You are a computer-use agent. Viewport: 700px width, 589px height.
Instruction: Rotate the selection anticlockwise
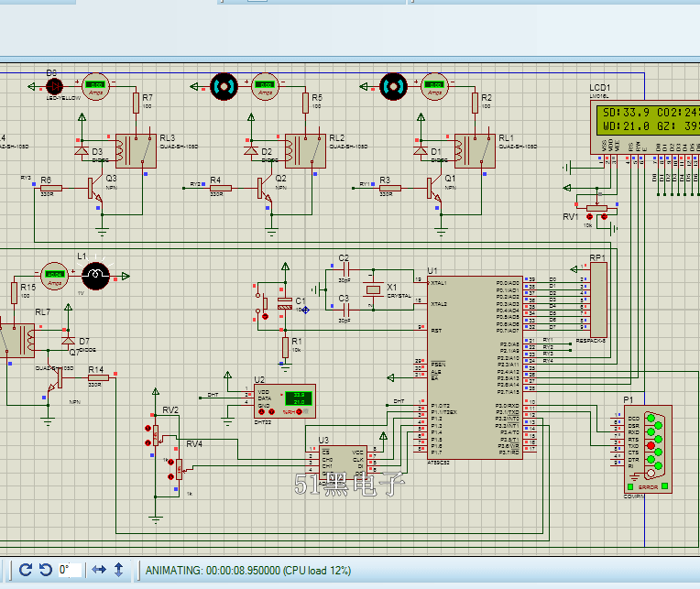pos(46,570)
